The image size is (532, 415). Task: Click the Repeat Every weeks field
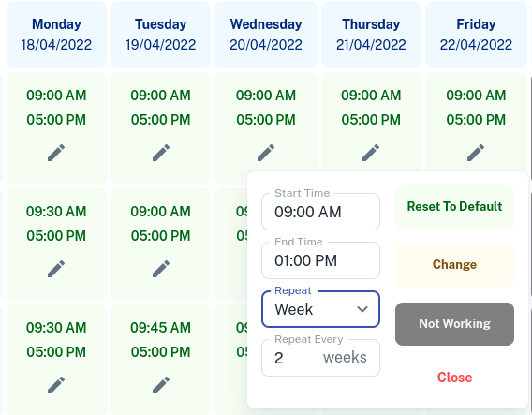click(320, 358)
